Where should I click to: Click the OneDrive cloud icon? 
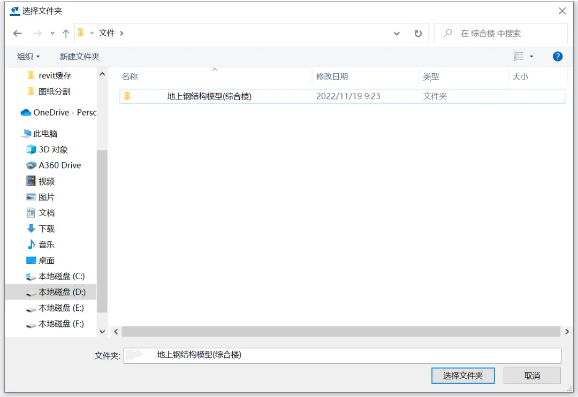(x=26, y=112)
